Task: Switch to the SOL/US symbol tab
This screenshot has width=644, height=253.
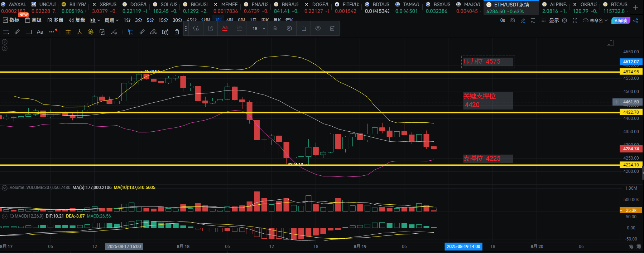Action: [x=165, y=8]
